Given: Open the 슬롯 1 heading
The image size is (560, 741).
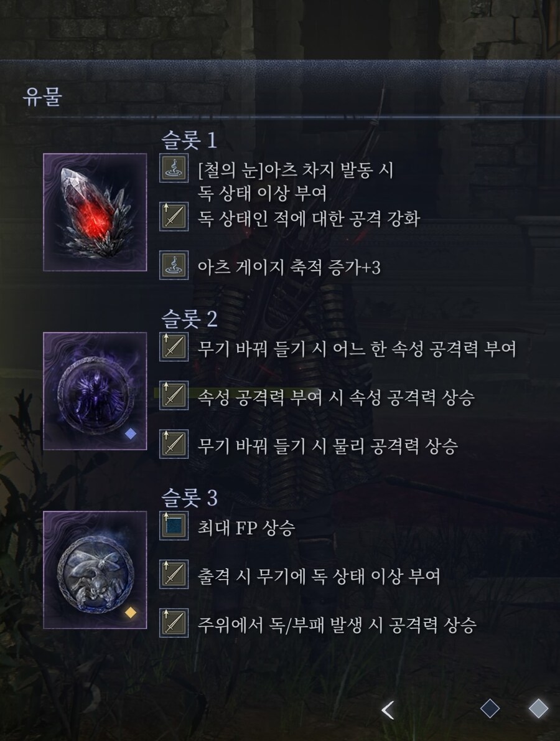Looking at the screenshot, I should coord(189,140).
